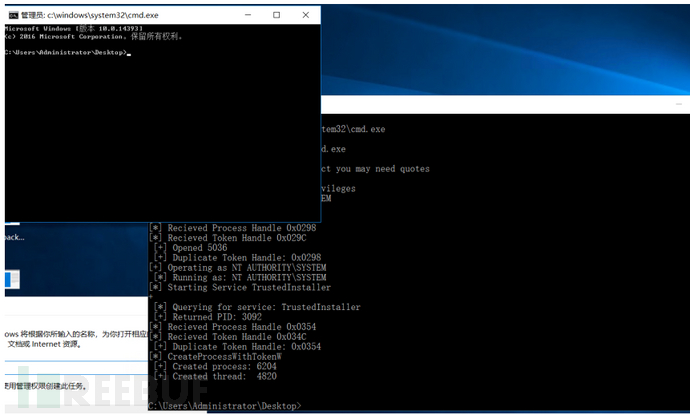Open the cmd.exe system menu icon
This screenshot has width=690, height=415.
tap(13, 15)
